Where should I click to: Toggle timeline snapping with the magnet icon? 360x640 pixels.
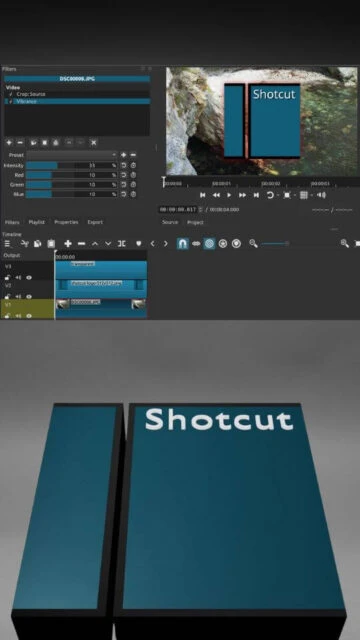182,244
